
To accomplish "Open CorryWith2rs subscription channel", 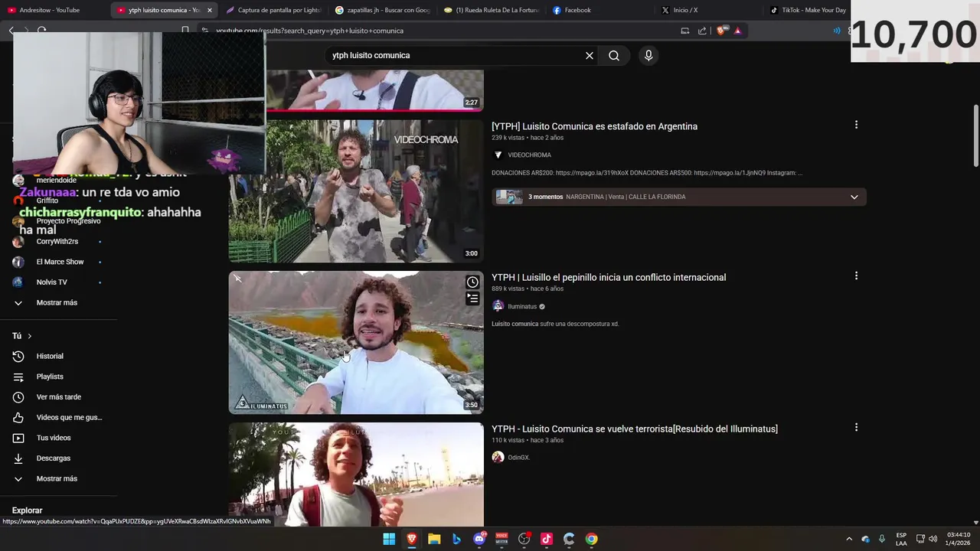I will [57, 241].
